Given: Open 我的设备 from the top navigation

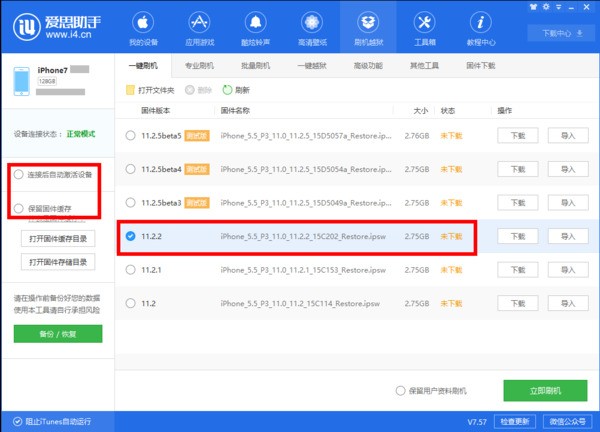Looking at the screenshot, I should tap(143, 27).
